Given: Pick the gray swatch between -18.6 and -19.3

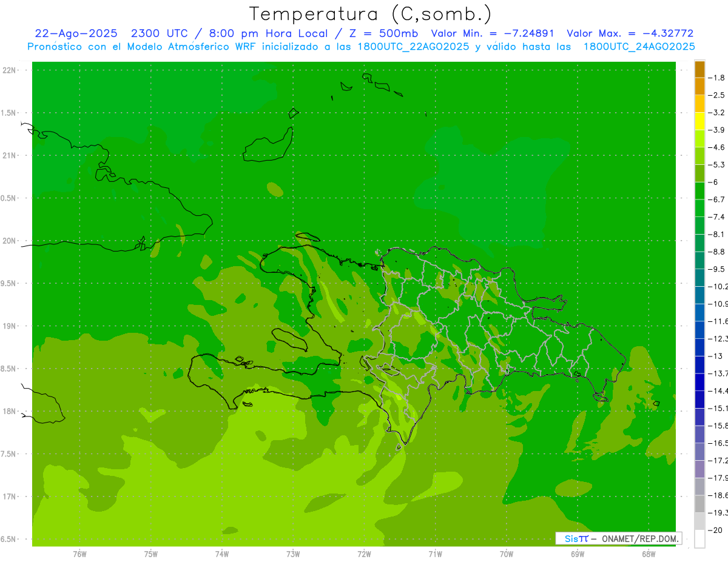Looking at the screenshot, I should pyautogui.click(x=699, y=504).
